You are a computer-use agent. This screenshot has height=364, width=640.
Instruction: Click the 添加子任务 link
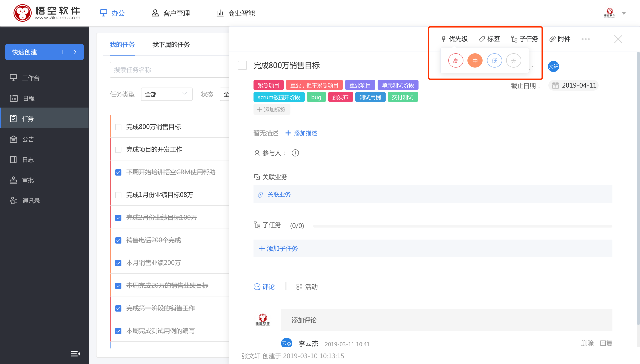click(278, 248)
